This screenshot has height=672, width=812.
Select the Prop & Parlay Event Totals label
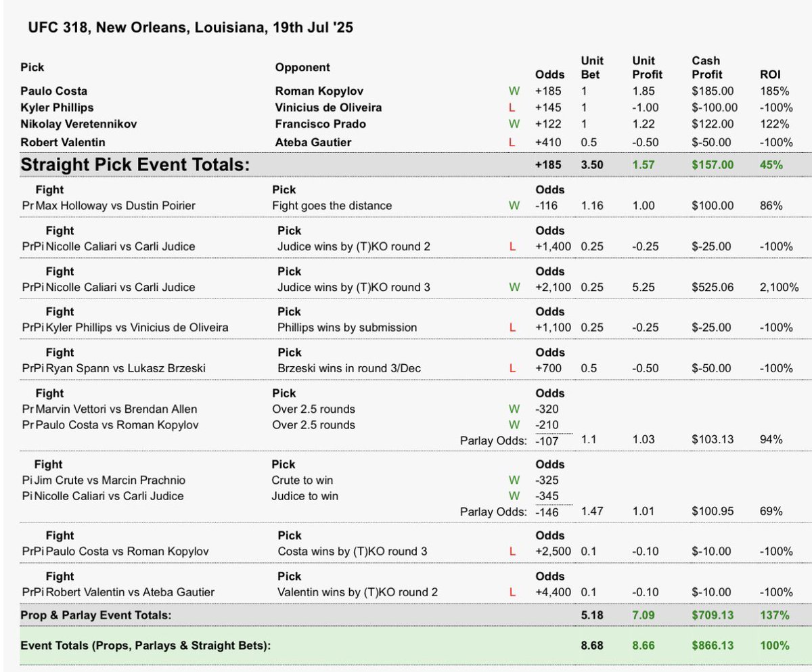point(96,615)
